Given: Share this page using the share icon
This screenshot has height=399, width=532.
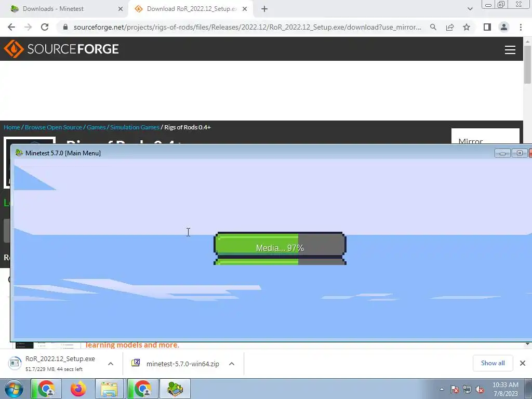Looking at the screenshot, I should coord(450,27).
